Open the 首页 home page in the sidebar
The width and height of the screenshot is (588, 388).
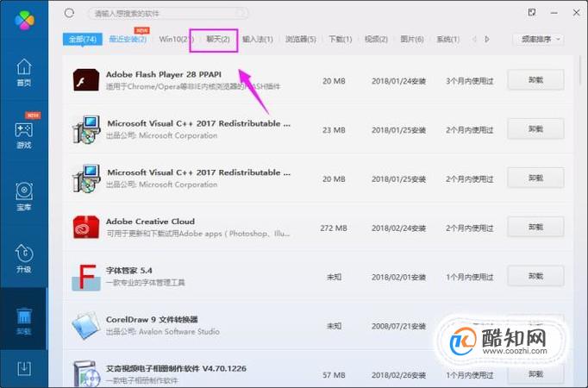(23, 72)
